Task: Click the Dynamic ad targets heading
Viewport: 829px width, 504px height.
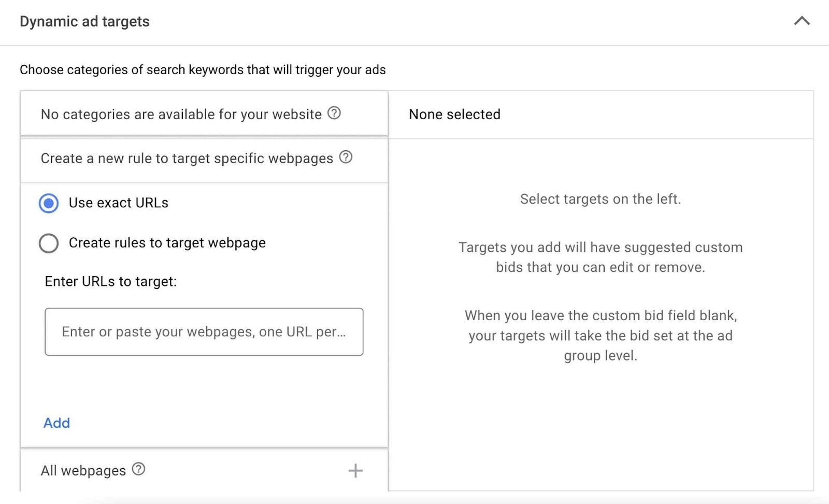Action: (x=84, y=21)
